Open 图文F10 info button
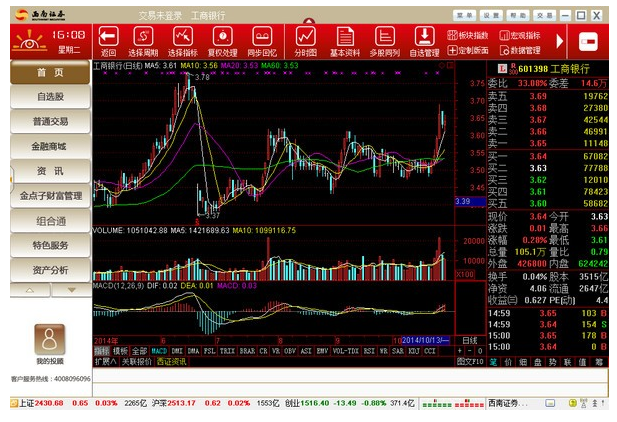This screenshot has height=422, width=617. [470, 362]
